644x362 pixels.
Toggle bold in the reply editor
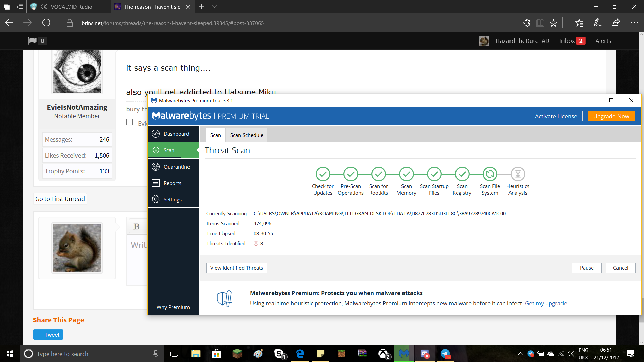137,226
